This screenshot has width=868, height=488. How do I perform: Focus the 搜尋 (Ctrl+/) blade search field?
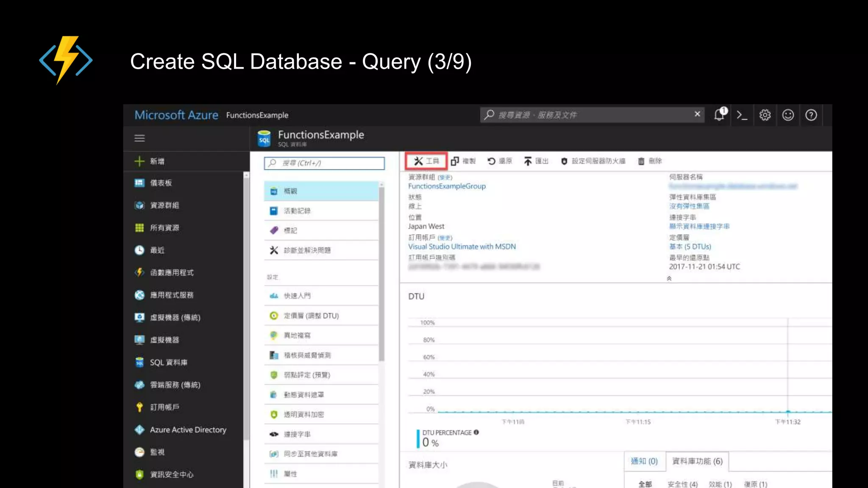[x=324, y=163]
